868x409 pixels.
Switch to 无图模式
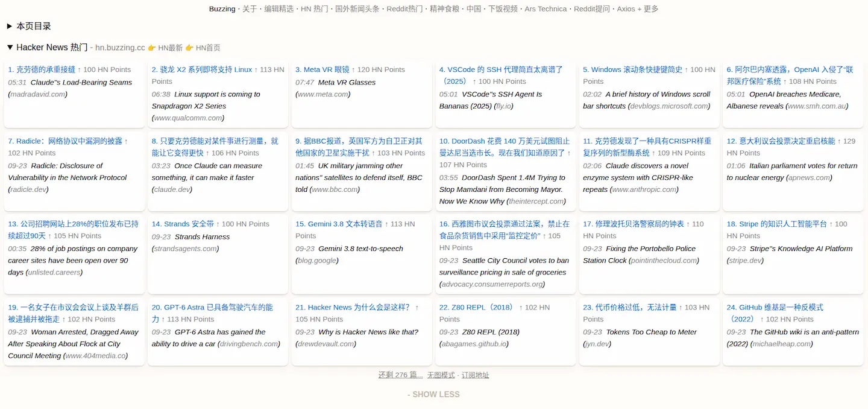tap(441, 375)
